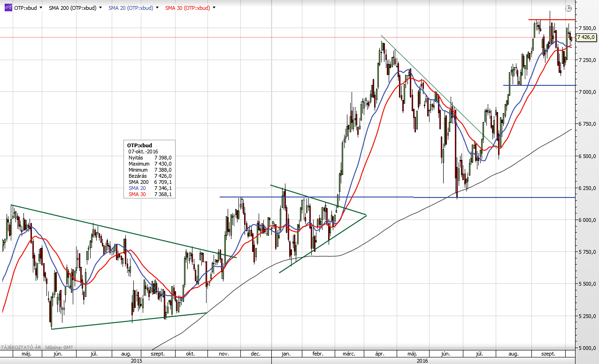Click the 7 500,0 price axis label
The image size is (599, 364).
[587, 28]
